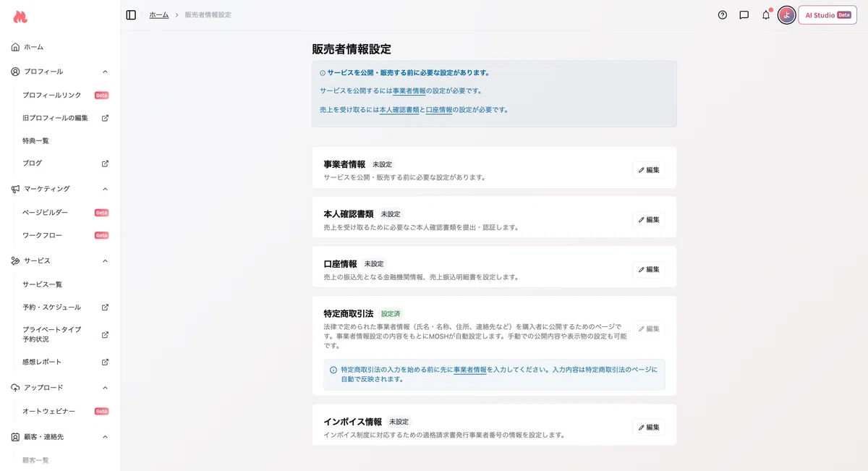The image size is (868, 471).
Task: Follow the 事業者情報 link in top notice
Action: (409, 91)
